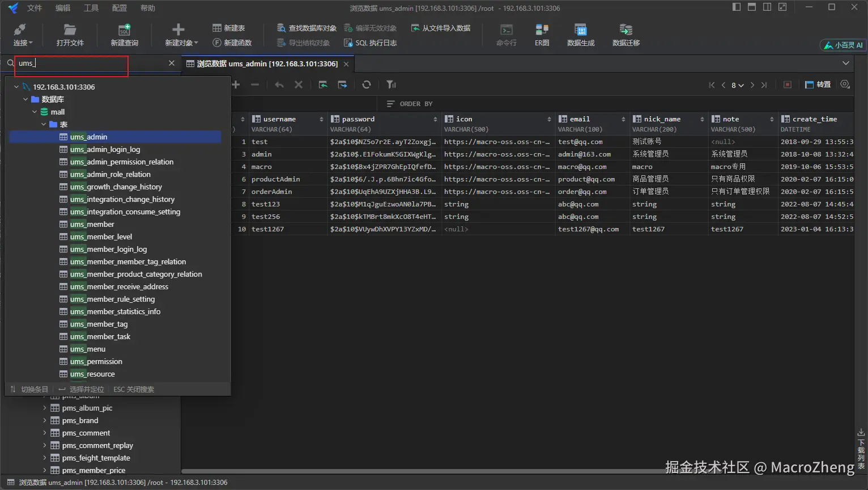Clear the search box with the X
Viewport: 868px width, 490px height.
coord(172,63)
